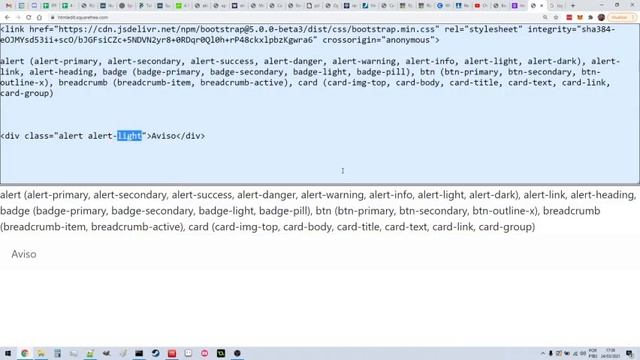The width and height of the screenshot is (640, 360).
Task: Close the active HTML editor tab
Action: (x=542, y=6)
